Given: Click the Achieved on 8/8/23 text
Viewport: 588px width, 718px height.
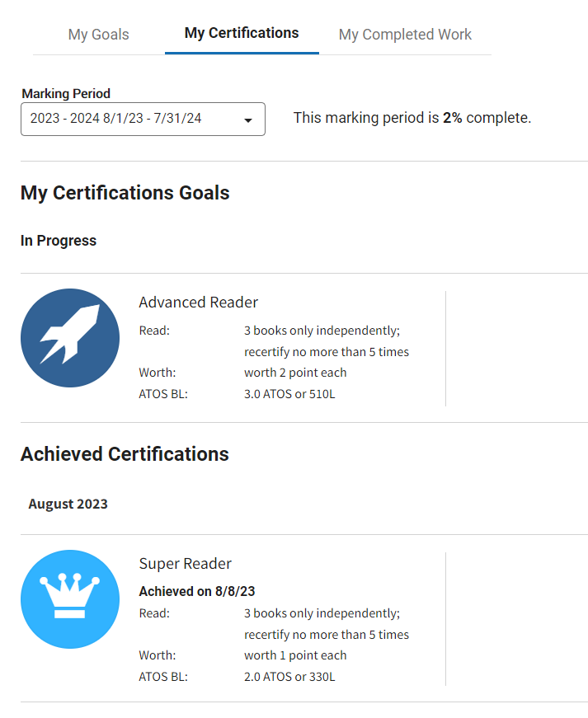Looking at the screenshot, I should click(197, 591).
